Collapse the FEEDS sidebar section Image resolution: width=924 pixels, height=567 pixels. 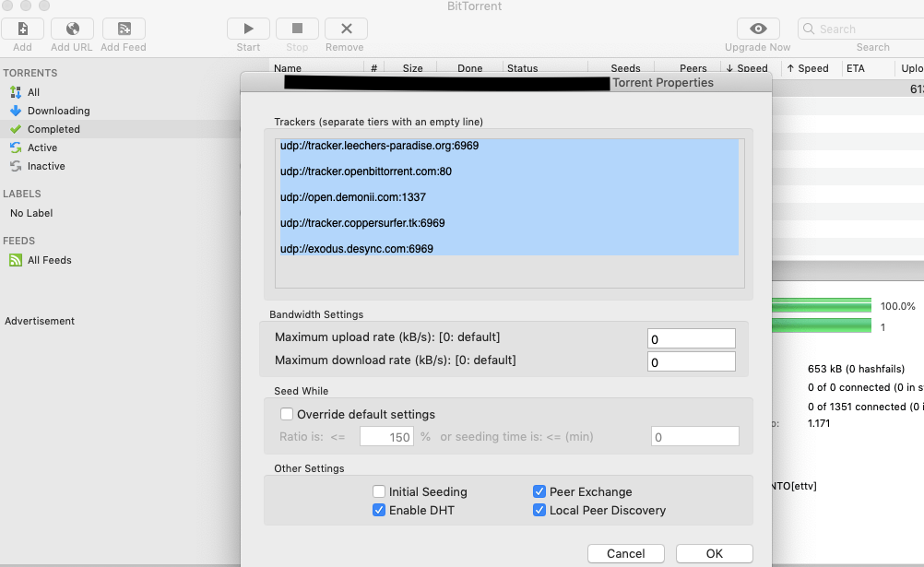(19, 240)
